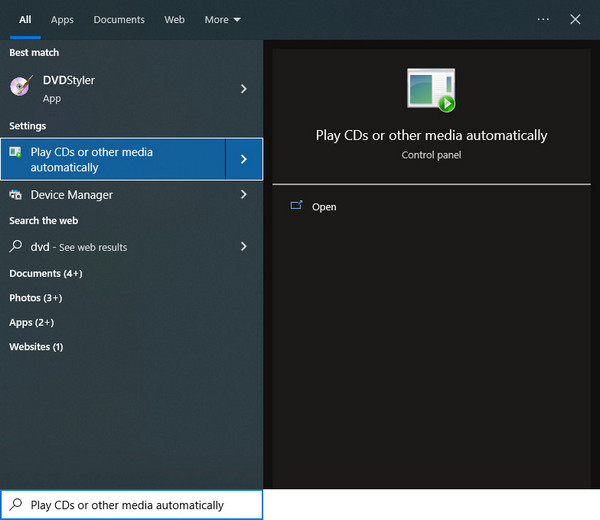Click the magnifier icon beside dvd web result
The width and height of the screenshot is (600, 520).
point(16,246)
